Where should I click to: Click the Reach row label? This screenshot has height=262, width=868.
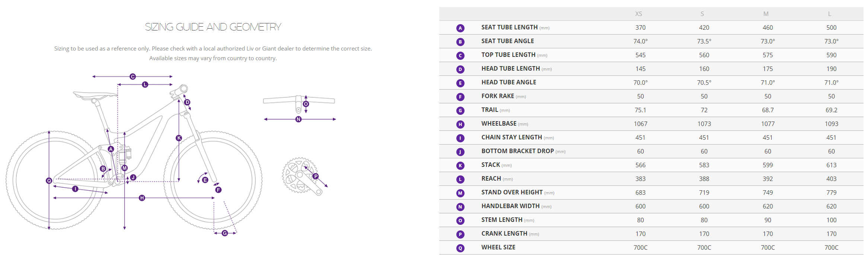click(x=491, y=179)
